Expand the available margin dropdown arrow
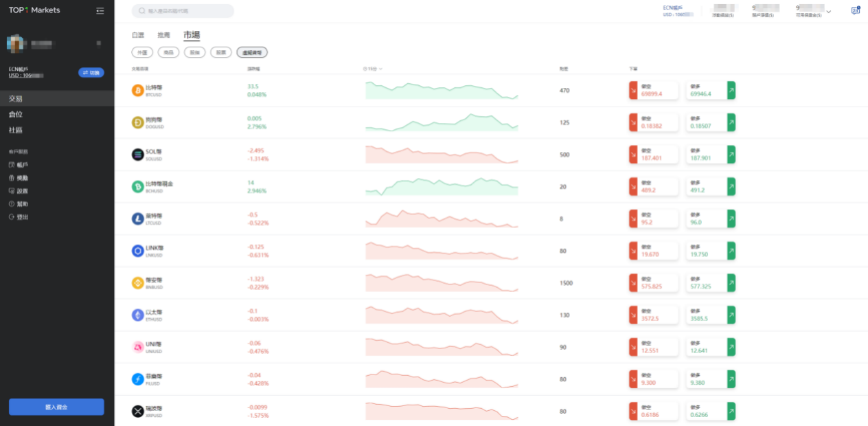Screen dimensions: 868x426 pos(828,12)
